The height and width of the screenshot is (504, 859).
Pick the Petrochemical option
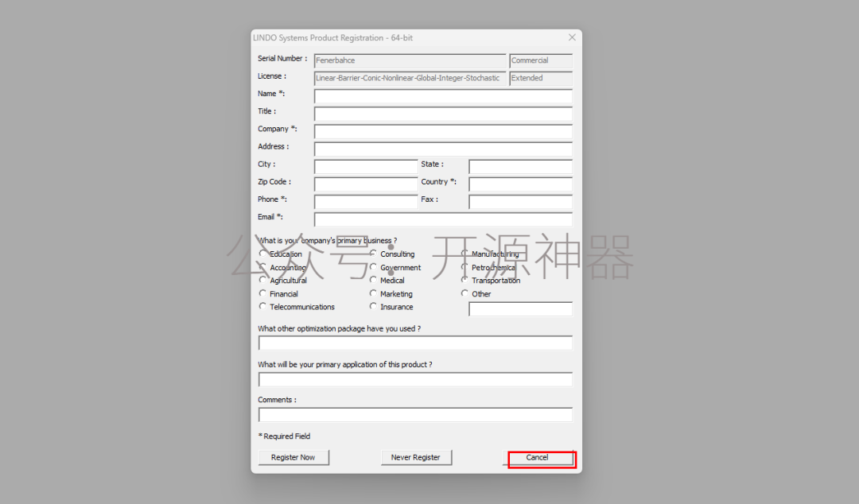coord(464,267)
